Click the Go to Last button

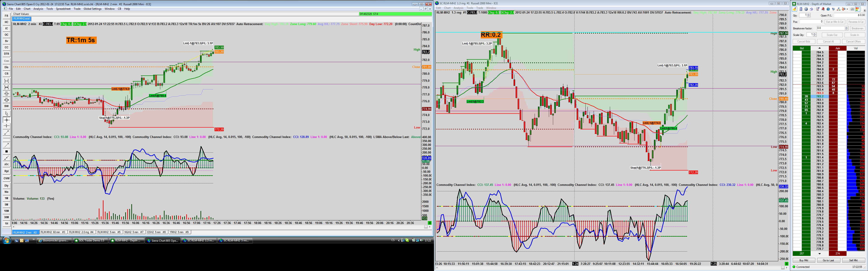[x=828, y=260]
